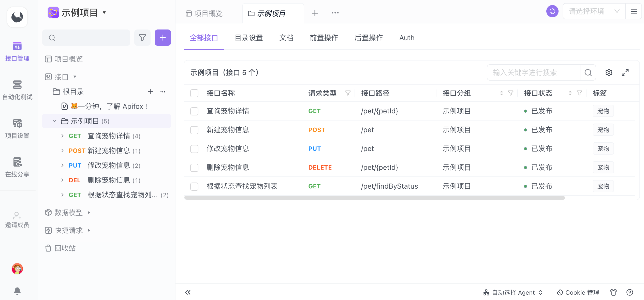
Task: Open the 后置操作 tab
Action: [369, 38]
